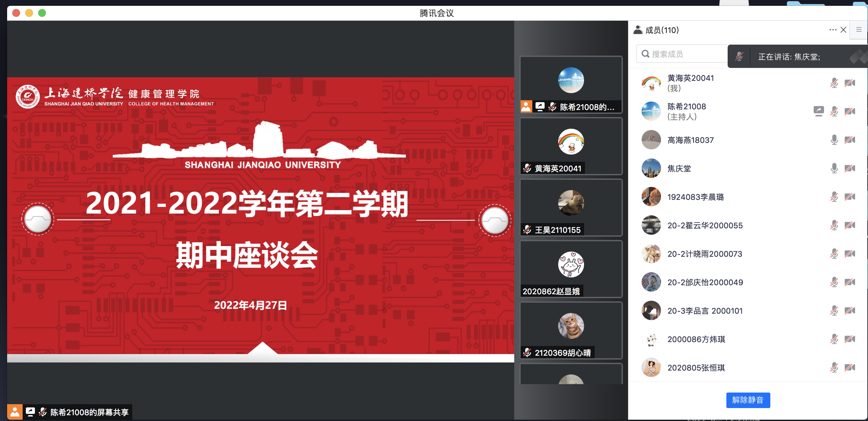868x421 pixels.
Task: Click the 解除静音 unmute button
Action: 748,400
